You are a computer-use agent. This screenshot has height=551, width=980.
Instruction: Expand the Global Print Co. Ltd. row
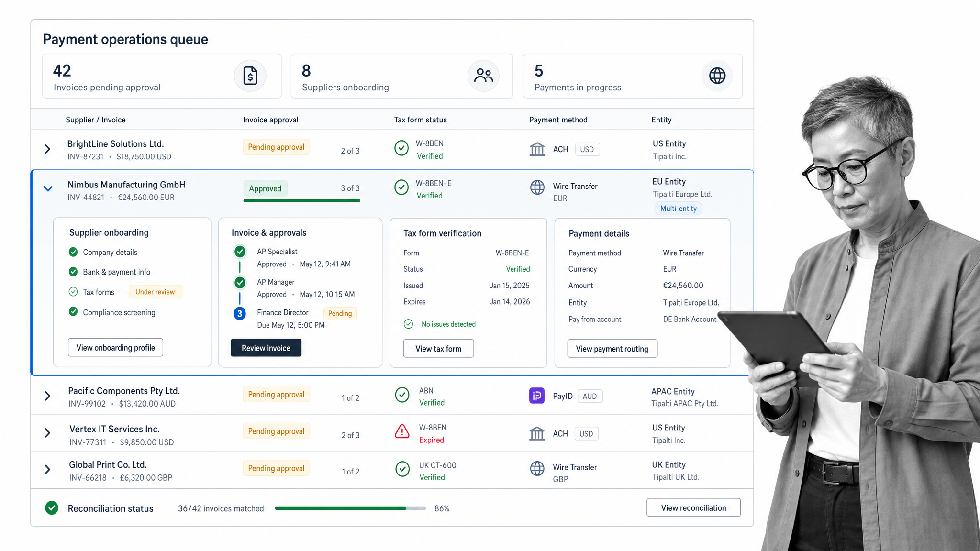coord(47,470)
